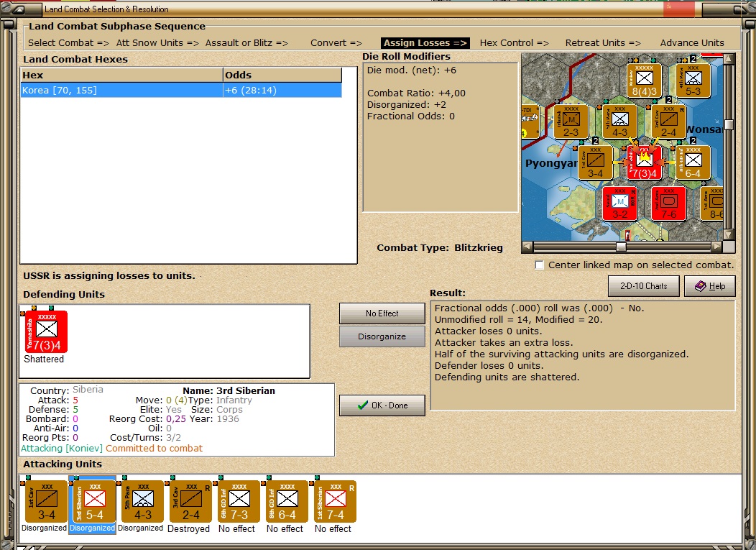
Task: Click the Retreat Units subphase label
Action: (603, 42)
